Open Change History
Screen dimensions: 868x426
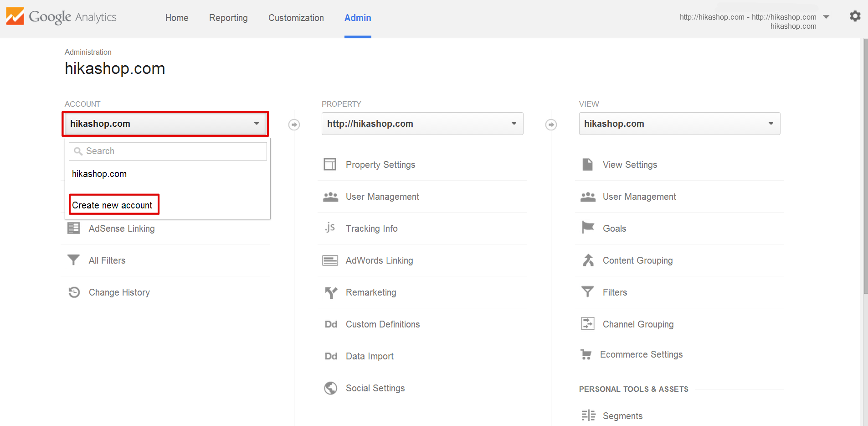pos(119,292)
